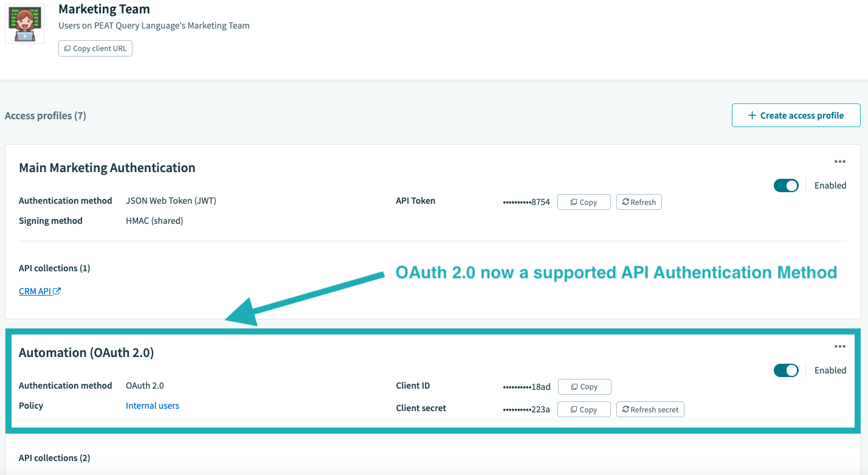
Task: Copy the API Token ending in 8754
Action: tap(584, 202)
